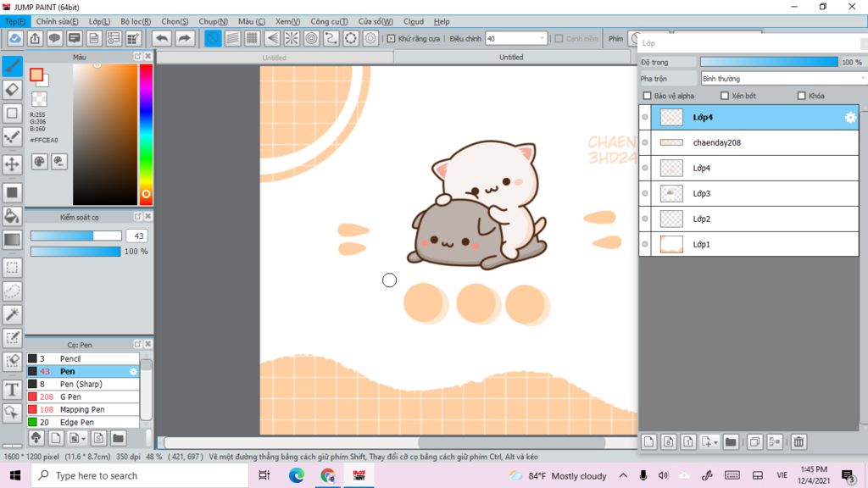
Task: Pick the Move tool
Action: tap(12, 164)
